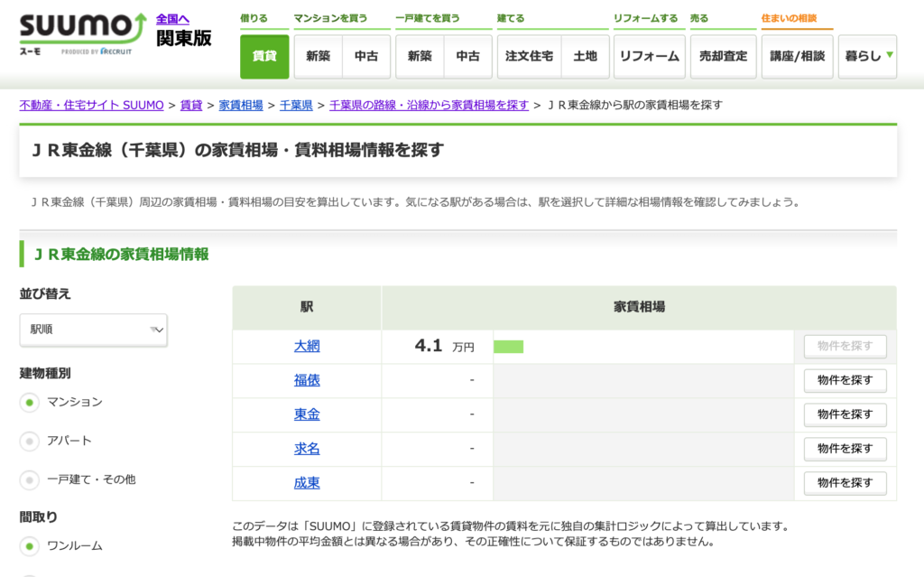Open the 講座/相談 tab
The width and height of the screenshot is (924, 577).
[798, 57]
